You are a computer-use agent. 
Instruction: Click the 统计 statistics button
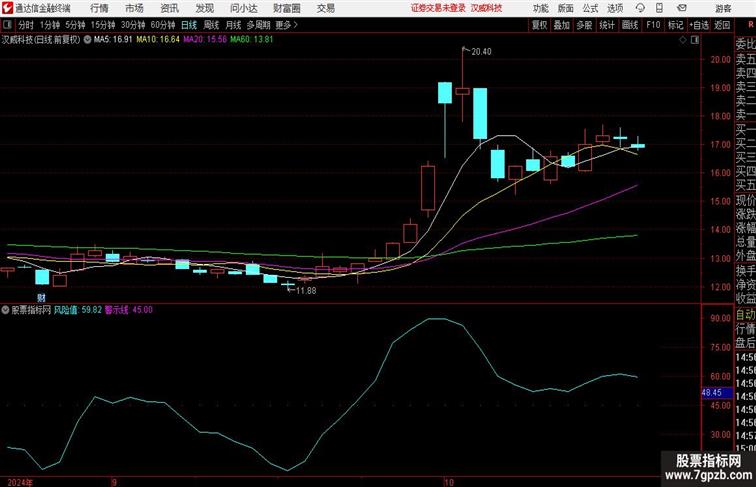[x=607, y=25]
